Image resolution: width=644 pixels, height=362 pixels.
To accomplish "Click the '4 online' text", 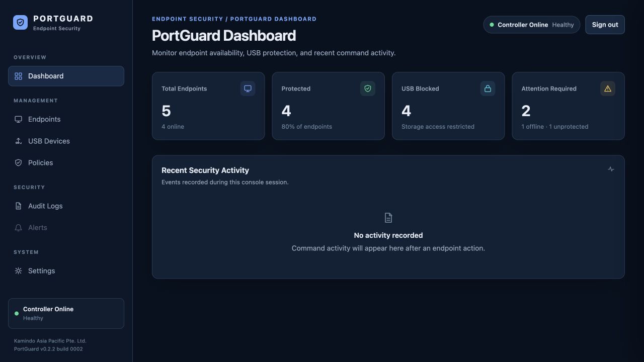I will [x=173, y=127].
